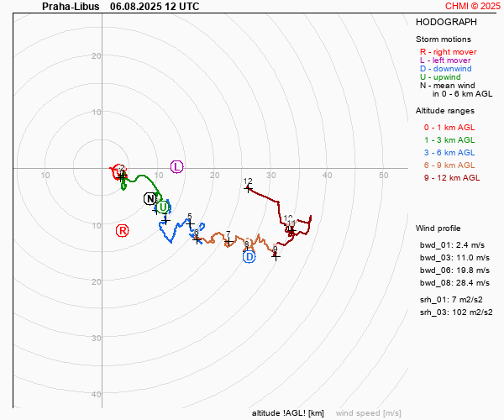Click the '6 - 9 km AGL' orange legend
The image size is (504, 420).
449,165
